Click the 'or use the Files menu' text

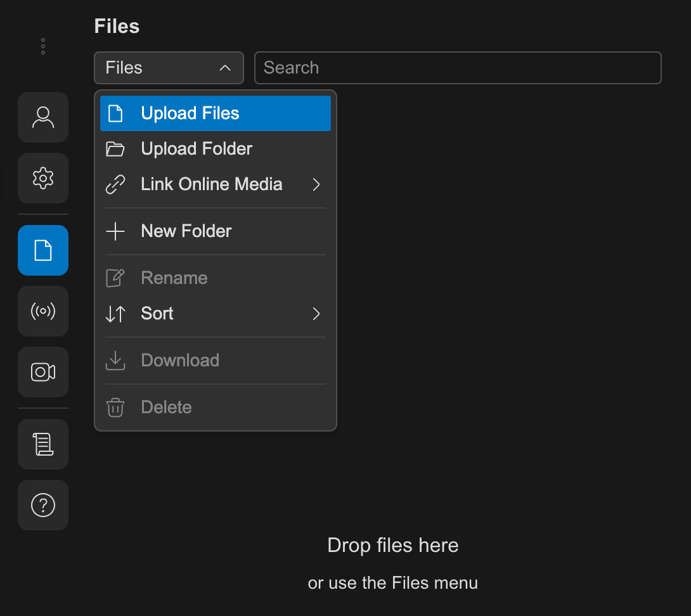click(x=393, y=583)
